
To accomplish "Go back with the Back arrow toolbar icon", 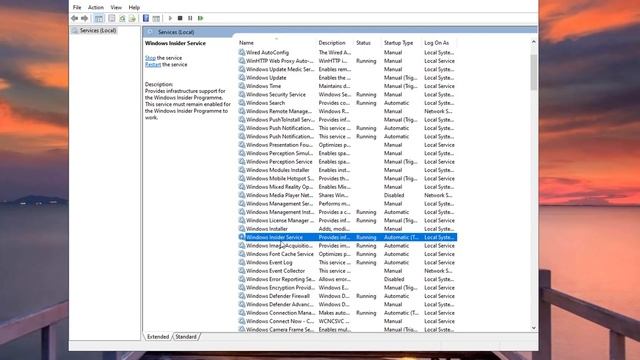I will (x=74, y=18).
